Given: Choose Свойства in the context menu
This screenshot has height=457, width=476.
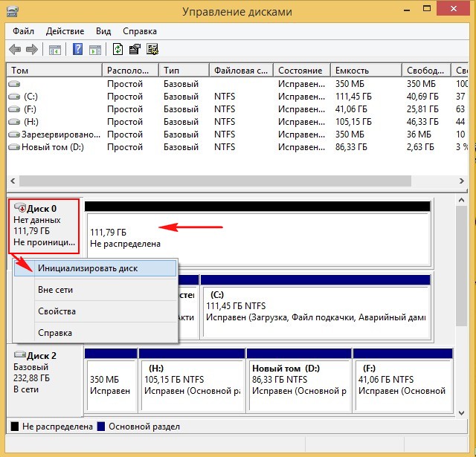Looking at the screenshot, I should click(57, 311).
